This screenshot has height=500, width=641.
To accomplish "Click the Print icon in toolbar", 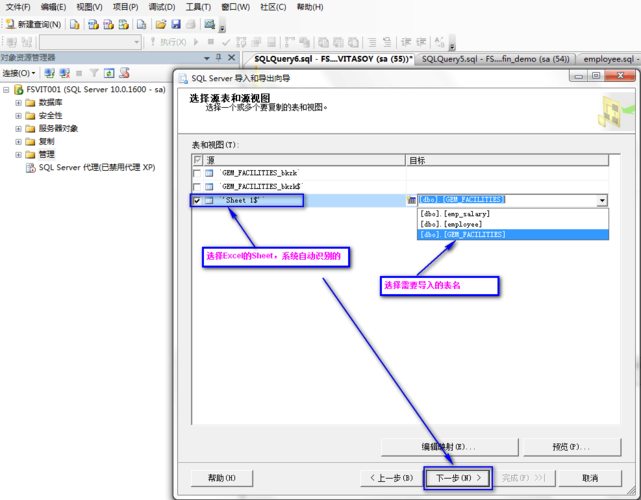I will point(191,25).
